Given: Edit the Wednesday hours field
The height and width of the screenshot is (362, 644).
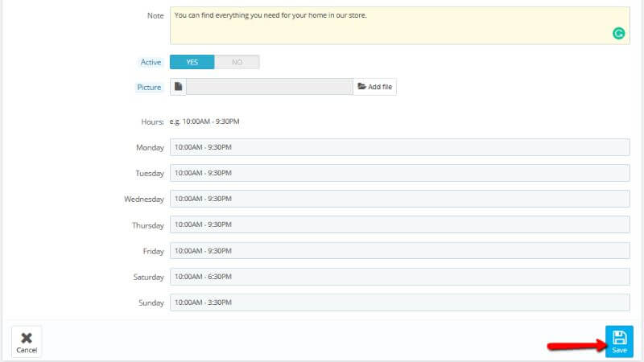Looking at the screenshot, I should pyautogui.click(x=399, y=199).
